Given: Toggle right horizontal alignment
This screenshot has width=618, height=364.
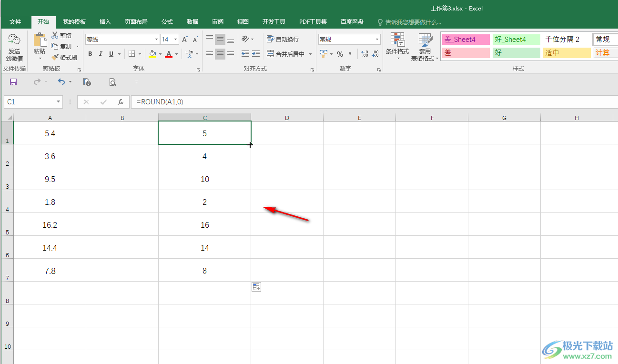Looking at the screenshot, I should pos(231,54).
